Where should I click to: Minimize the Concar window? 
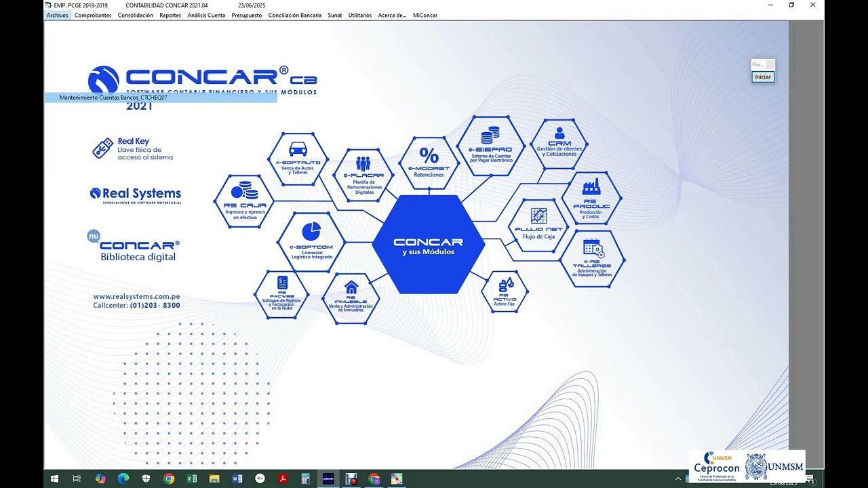click(770, 5)
